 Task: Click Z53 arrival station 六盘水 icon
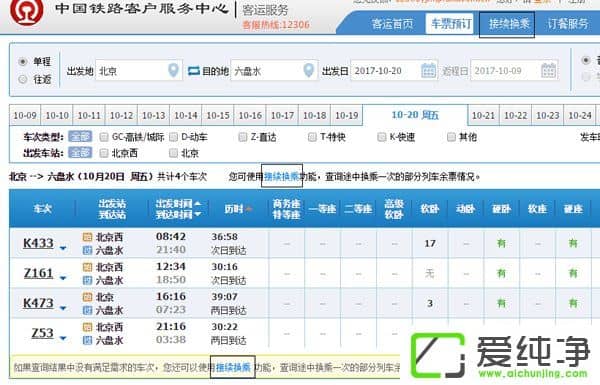pos(88,340)
